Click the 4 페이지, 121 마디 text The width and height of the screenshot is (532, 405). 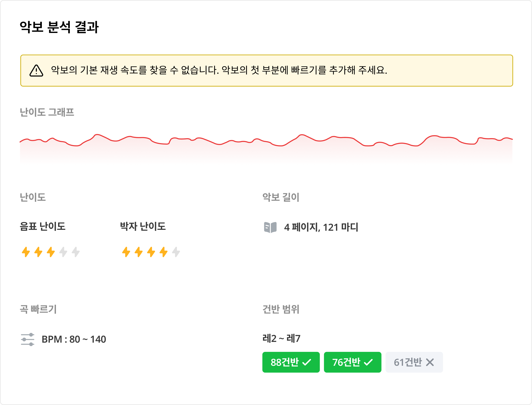[321, 227]
